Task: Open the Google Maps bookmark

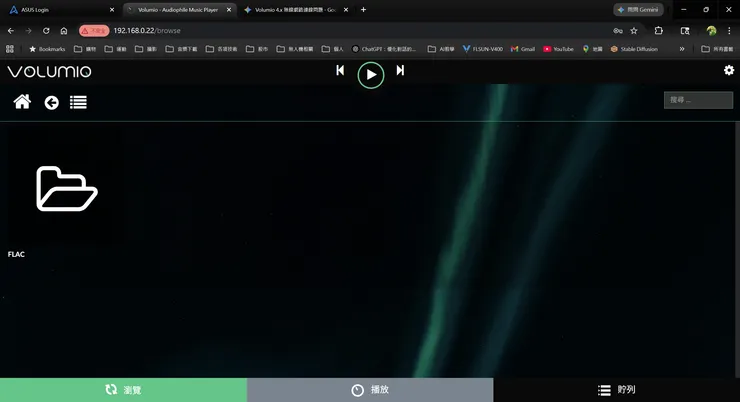Action: click(x=592, y=49)
